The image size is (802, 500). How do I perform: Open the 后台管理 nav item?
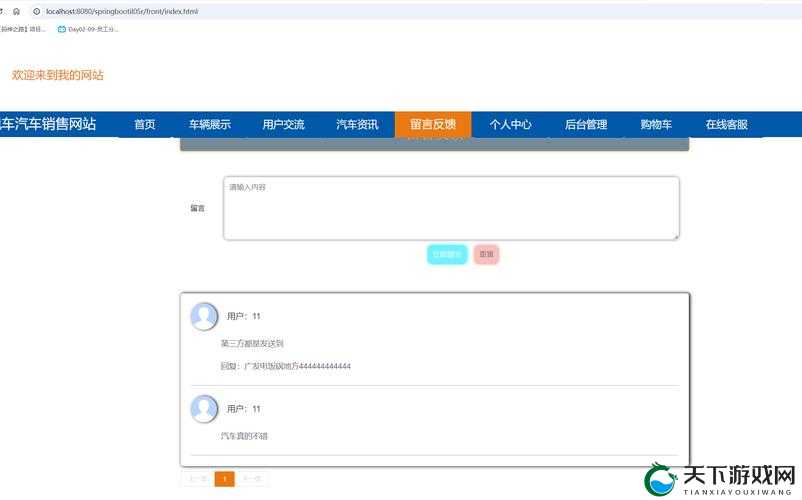(x=586, y=124)
